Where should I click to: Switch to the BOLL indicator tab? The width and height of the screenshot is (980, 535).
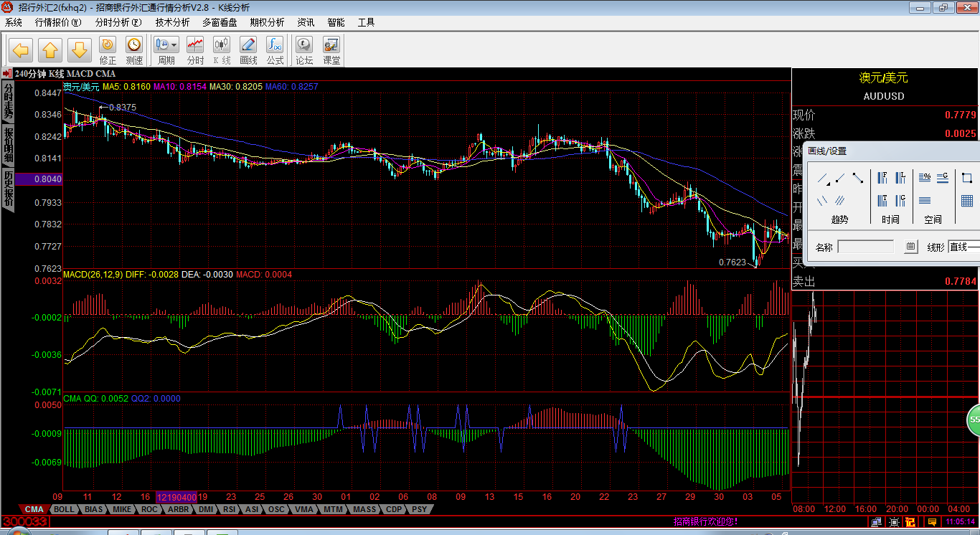[x=64, y=509]
